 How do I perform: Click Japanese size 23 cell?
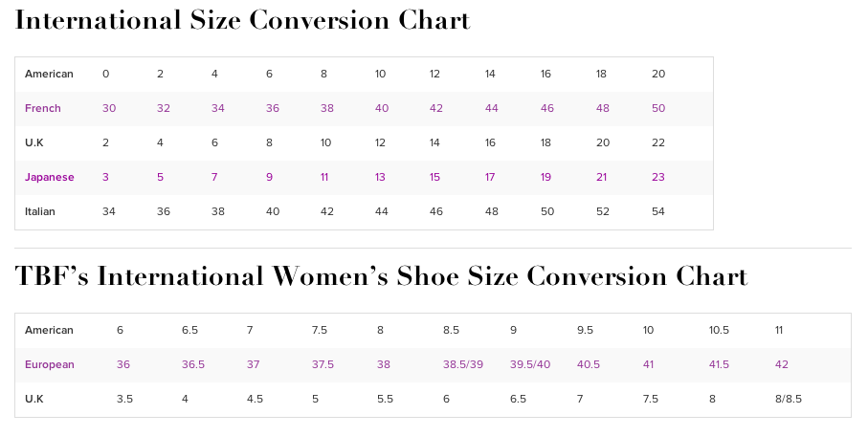658,178
